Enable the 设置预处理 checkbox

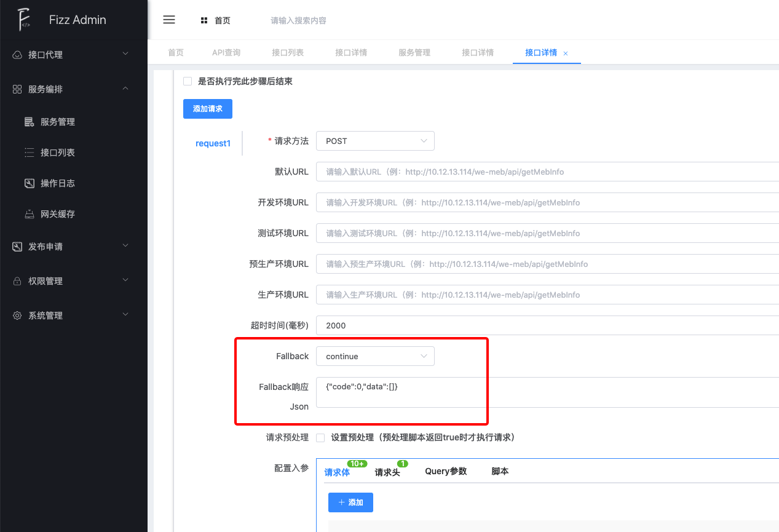pyautogui.click(x=320, y=438)
